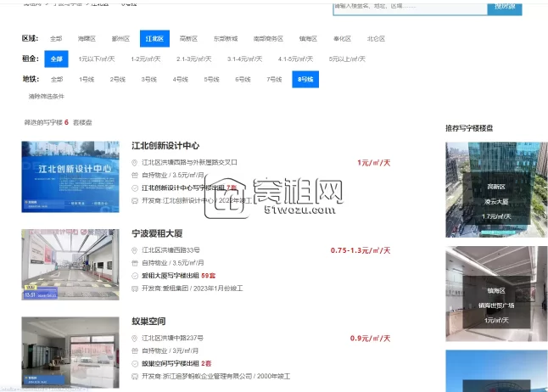Select the 全部 metro filter
Screen dimensions: 548x392
pos(57,80)
